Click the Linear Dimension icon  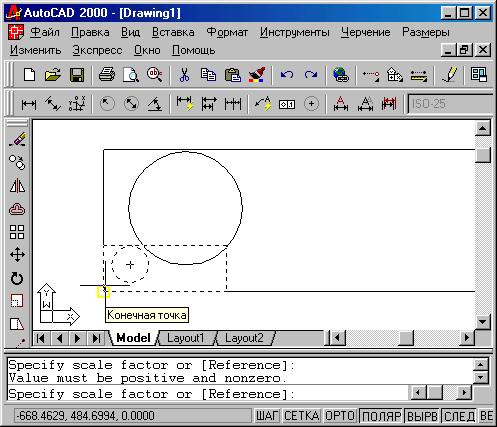(29, 104)
